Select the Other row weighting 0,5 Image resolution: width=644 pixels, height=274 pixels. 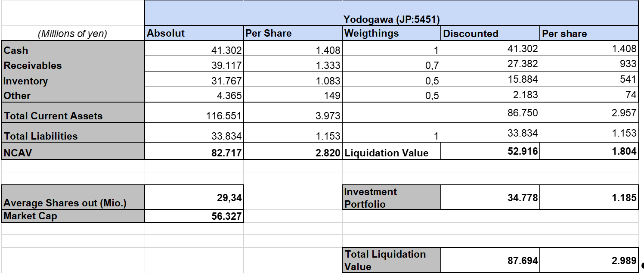coord(392,95)
